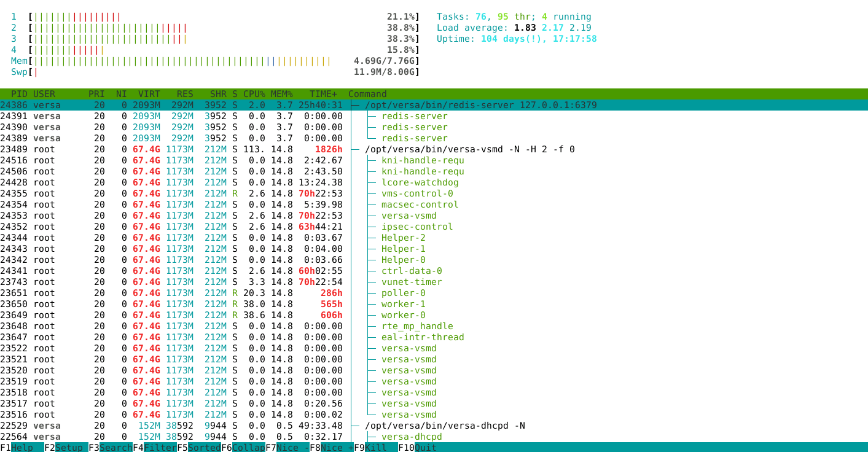Select process row PID 24386

[x=434, y=105]
